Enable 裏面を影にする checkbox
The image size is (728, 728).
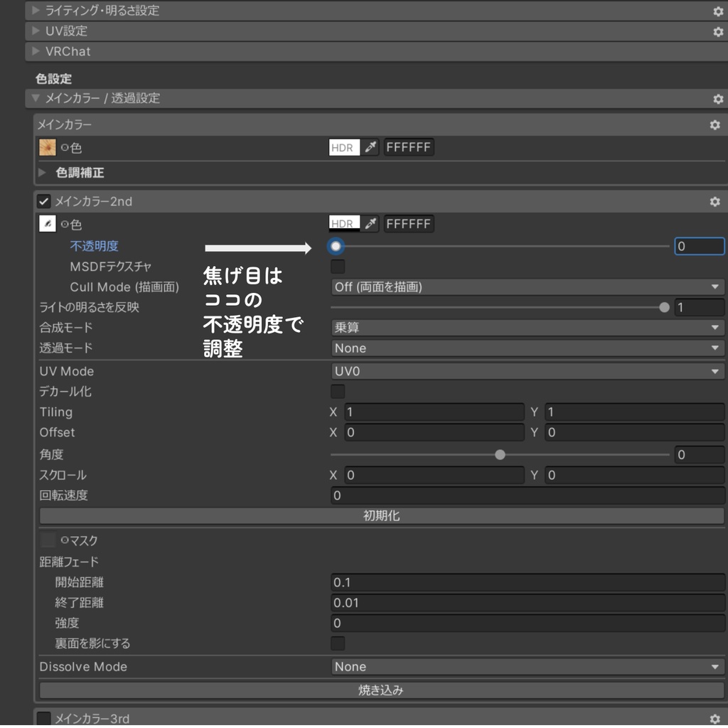pyautogui.click(x=338, y=643)
